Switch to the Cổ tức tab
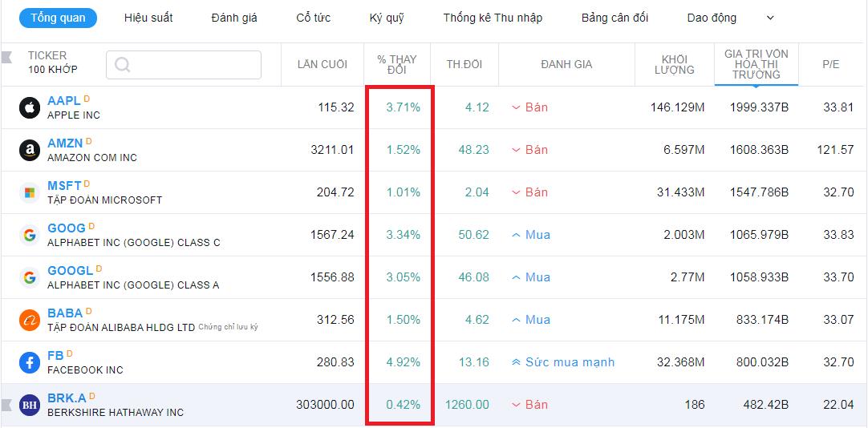 [x=314, y=18]
